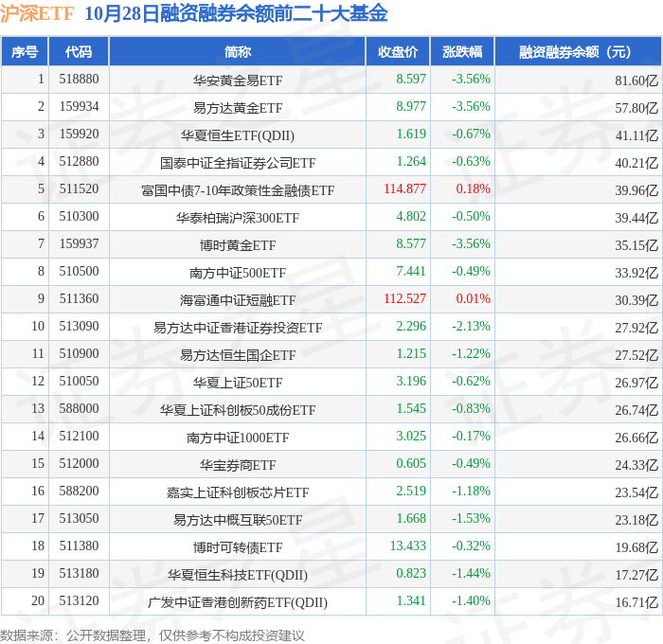This screenshot has width=663, height=644.
Task: Click change value -1.18%
Action: (x=471, y=492)
